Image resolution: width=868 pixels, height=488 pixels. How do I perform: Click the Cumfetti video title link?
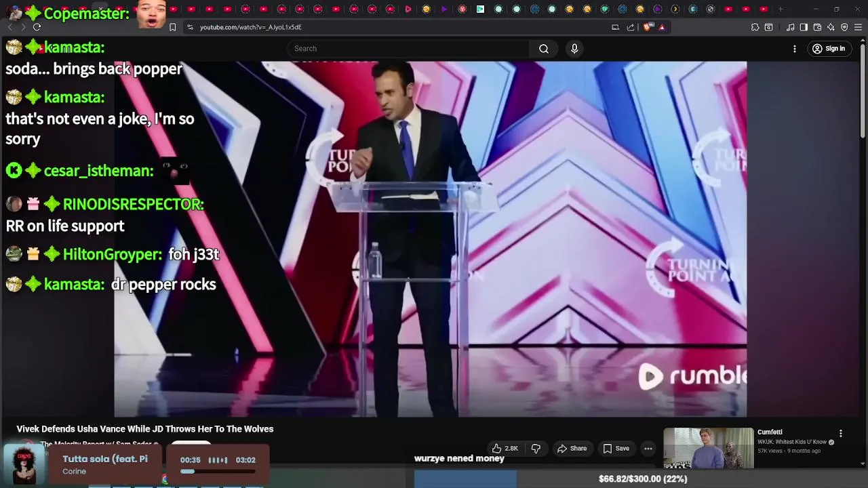tap(770, 432)
